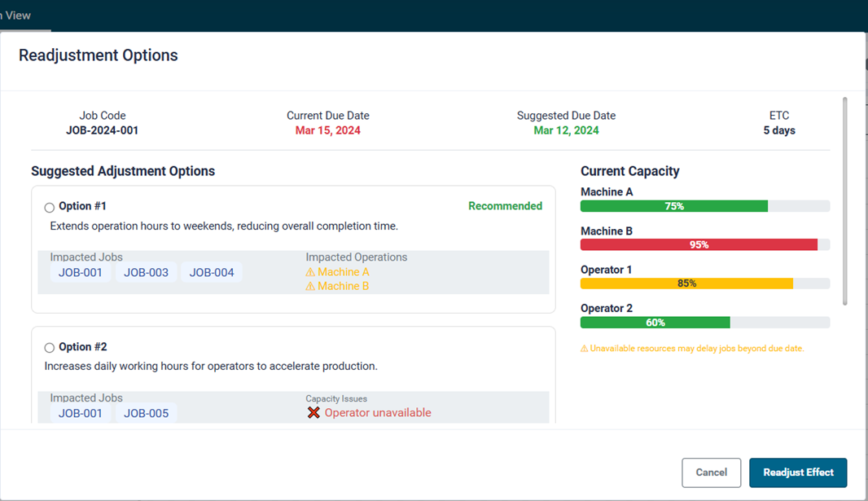This screenshot has height=501, width=868.
Task: Switch to the View tab behind dialog
Action: 16,15
